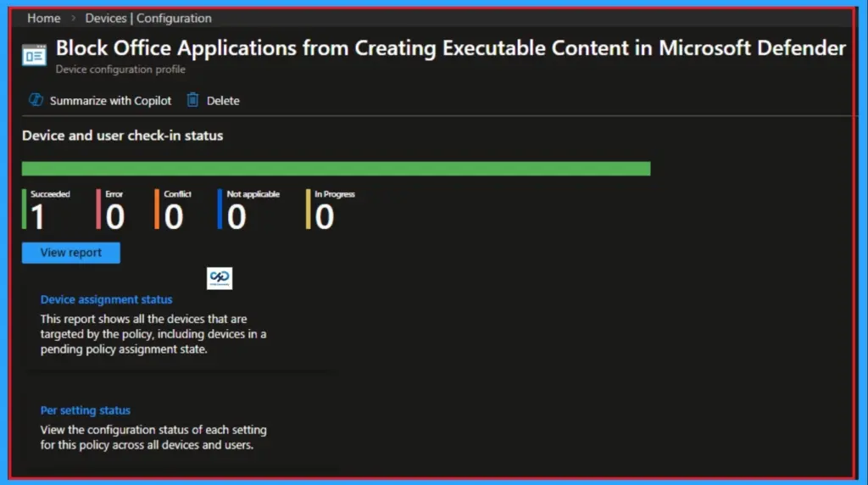The height and width of the screenshot is (485, 868).
Task: Click the green check-in status bar
Action: (336, 169)
